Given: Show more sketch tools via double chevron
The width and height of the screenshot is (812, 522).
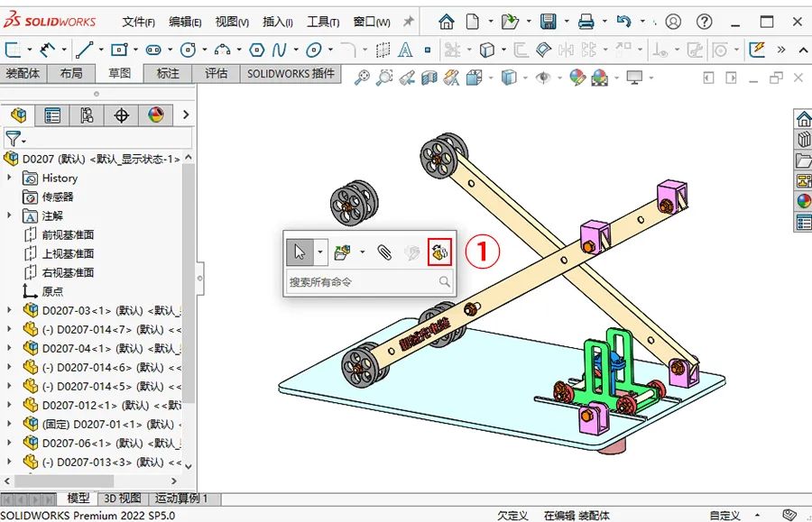Looking at the screenshot, I should (781, 50).
